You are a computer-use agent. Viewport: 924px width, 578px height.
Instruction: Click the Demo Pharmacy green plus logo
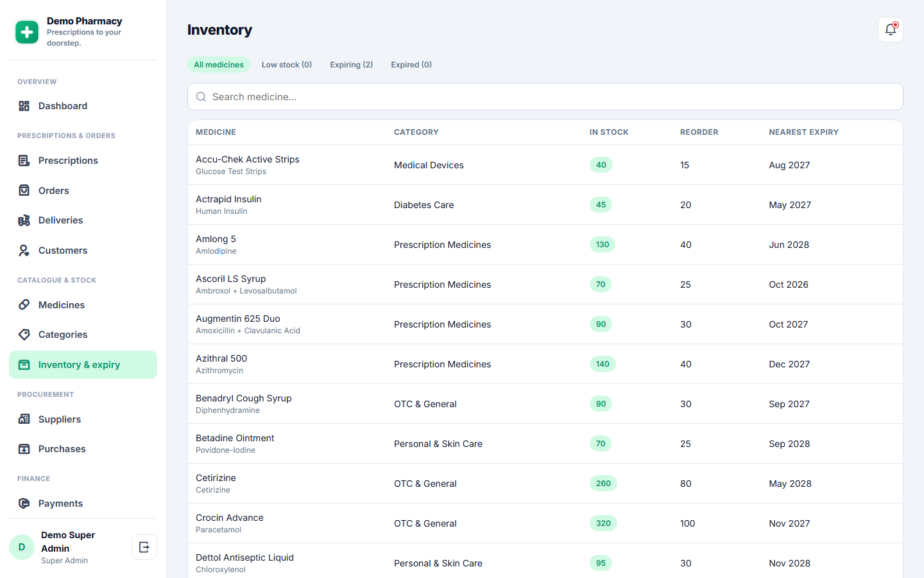point(27,31)
